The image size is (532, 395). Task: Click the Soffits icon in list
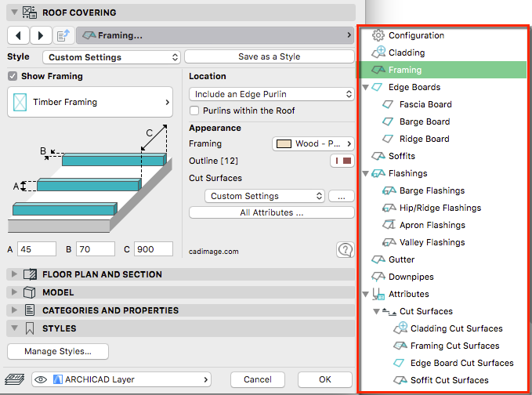pyautogui.click(x=378, y=156)
